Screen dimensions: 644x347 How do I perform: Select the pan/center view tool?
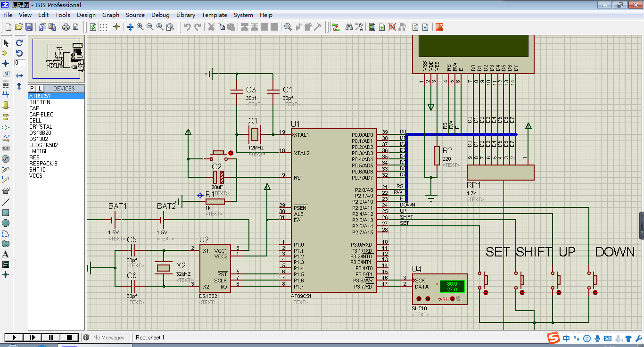(131, 27)
